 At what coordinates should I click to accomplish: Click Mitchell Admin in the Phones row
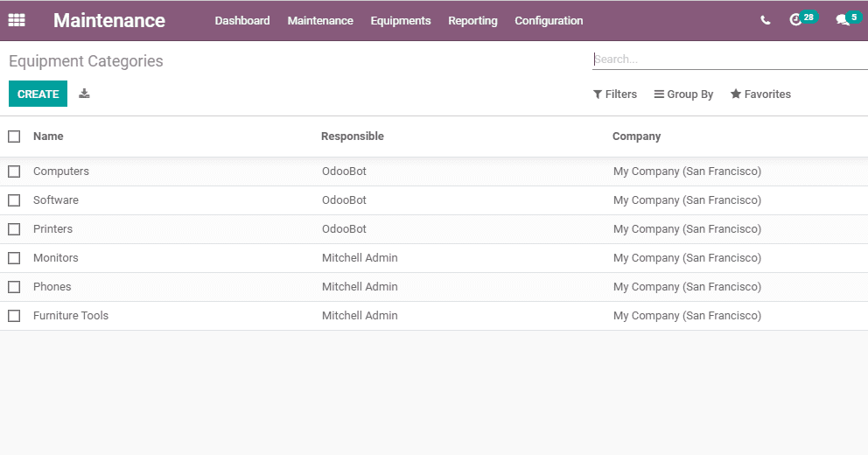[x=360, y=287]
